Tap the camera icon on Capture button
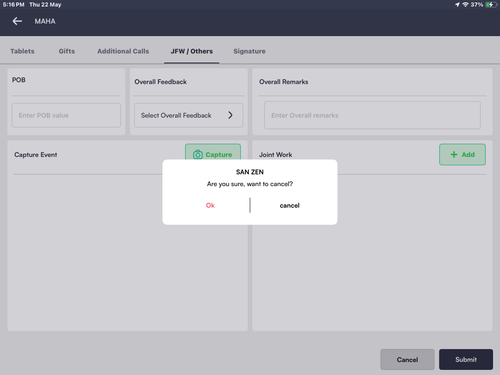Image resolution: width=500 pixels, height=375 pixels. point(198,154)
